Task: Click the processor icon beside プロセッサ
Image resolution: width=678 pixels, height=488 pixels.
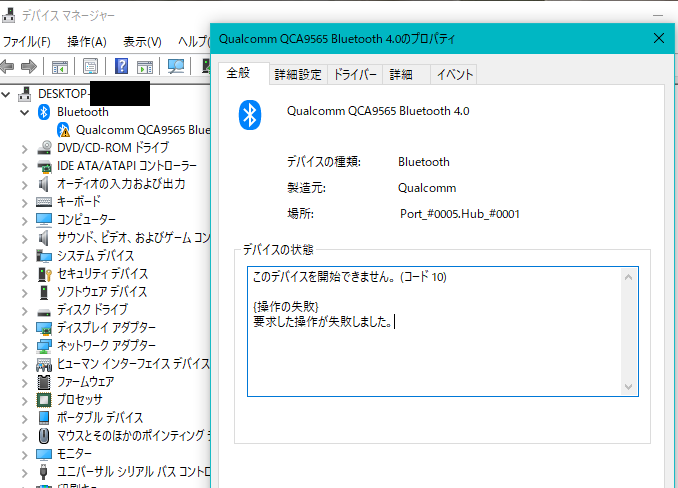Action: tap(44, 400)
